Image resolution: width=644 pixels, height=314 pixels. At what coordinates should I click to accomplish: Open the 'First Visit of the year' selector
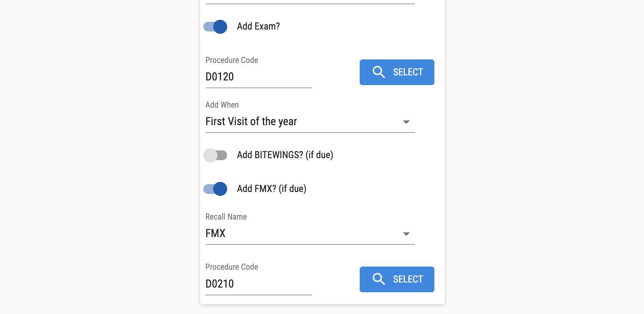pyautogui.click(x=251, y=122)
